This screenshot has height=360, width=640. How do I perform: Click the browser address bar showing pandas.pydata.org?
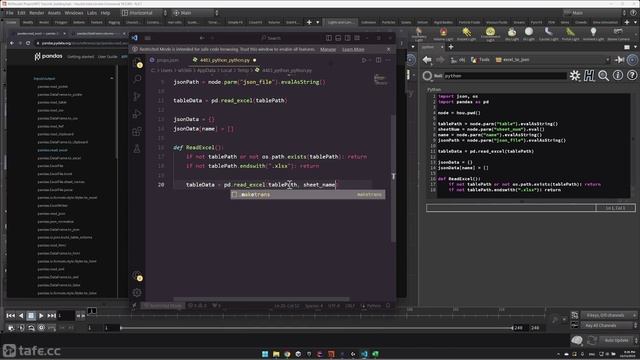click(x=82, y=43)
